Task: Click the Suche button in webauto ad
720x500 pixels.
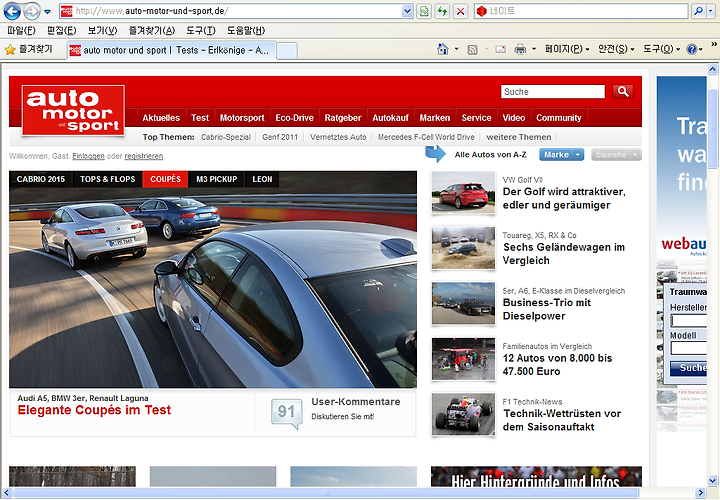Action: click(688, 368)
